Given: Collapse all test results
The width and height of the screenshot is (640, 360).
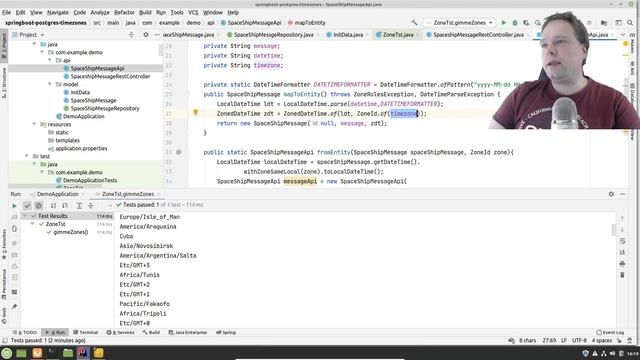Looking at the screenshot, I should [91, 206].
